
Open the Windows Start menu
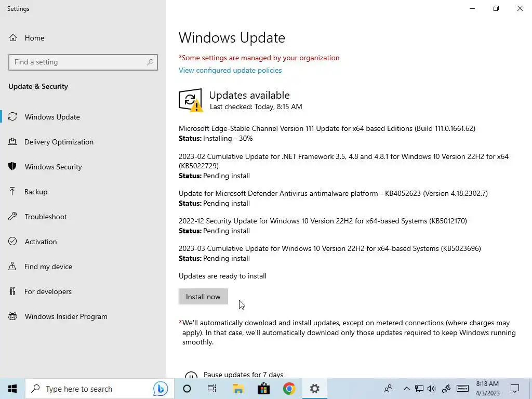click(12, 389)
